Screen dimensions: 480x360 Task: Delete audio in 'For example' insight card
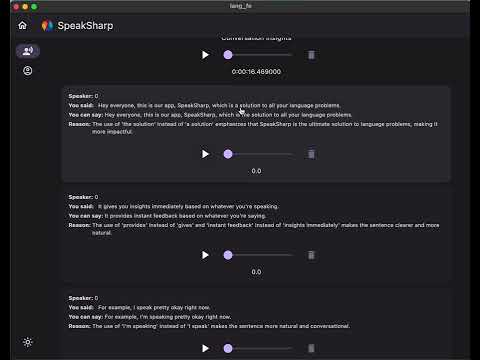pyautogui.click(x=311, y=348)
